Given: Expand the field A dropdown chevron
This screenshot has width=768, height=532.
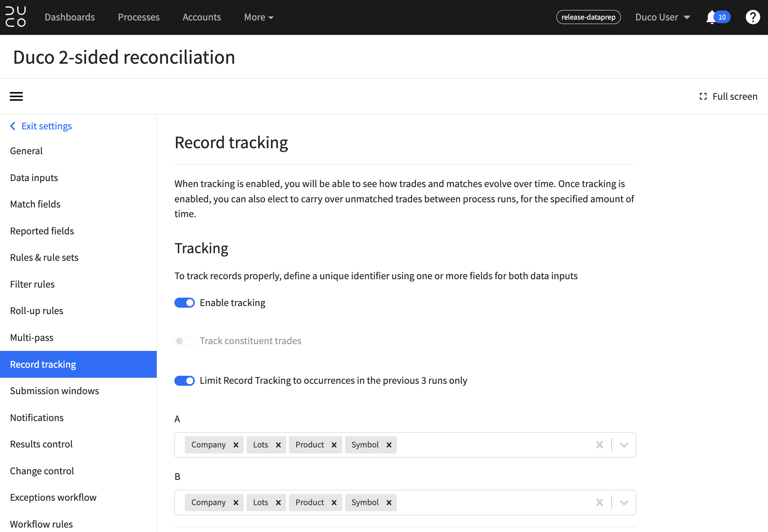Looking at the screenshot, I should [624, 445].
